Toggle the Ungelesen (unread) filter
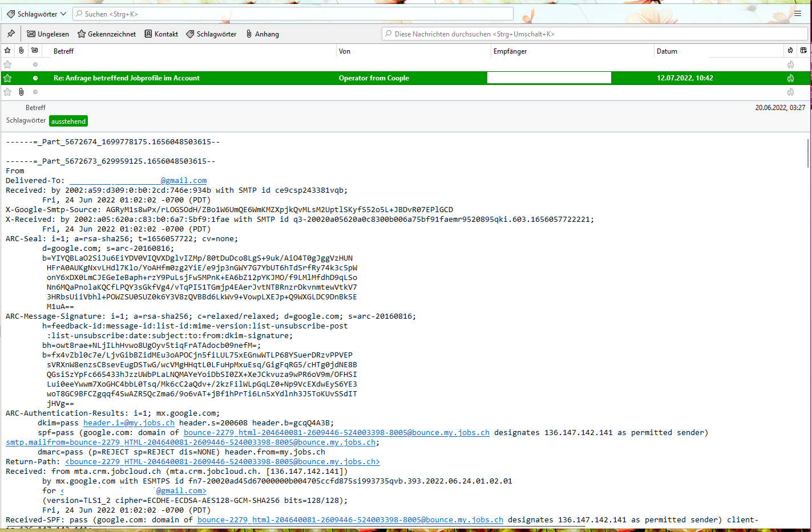 pos(48,34)
